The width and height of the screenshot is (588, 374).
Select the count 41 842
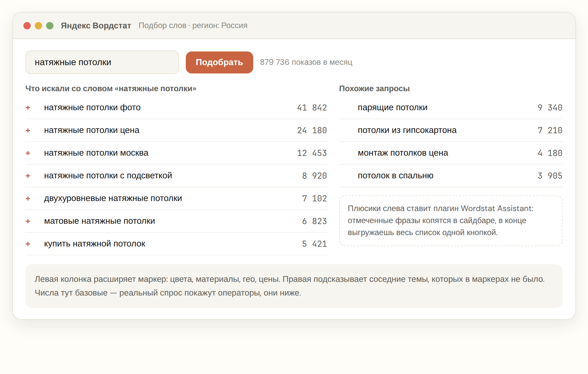click(312, 108)
